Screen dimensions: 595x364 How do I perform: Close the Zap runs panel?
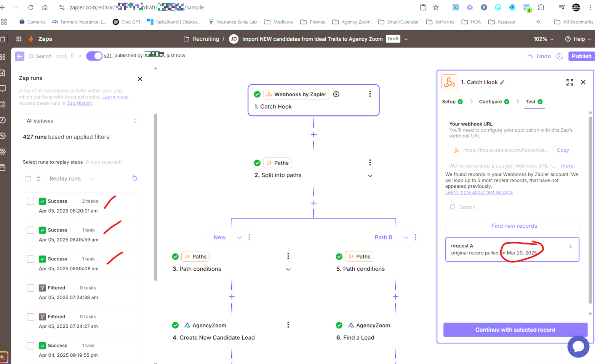[140, 79]
